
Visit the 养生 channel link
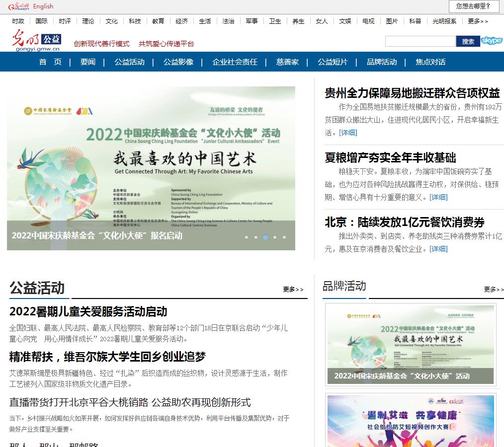click(x=298, y=21)
